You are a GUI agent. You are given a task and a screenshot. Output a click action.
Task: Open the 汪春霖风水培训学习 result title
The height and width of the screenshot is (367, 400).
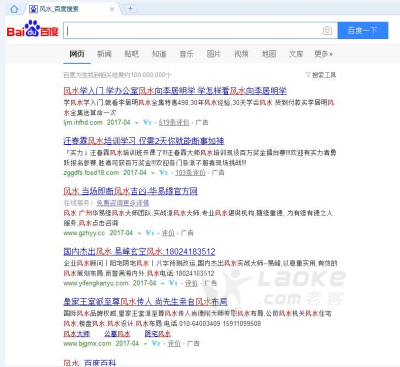click(x=144, y=141)
